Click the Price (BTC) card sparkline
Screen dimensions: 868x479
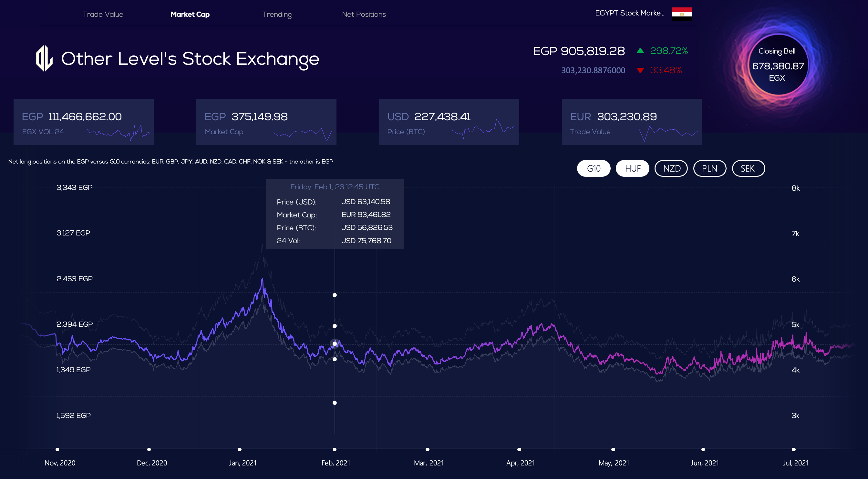[483, 129]
